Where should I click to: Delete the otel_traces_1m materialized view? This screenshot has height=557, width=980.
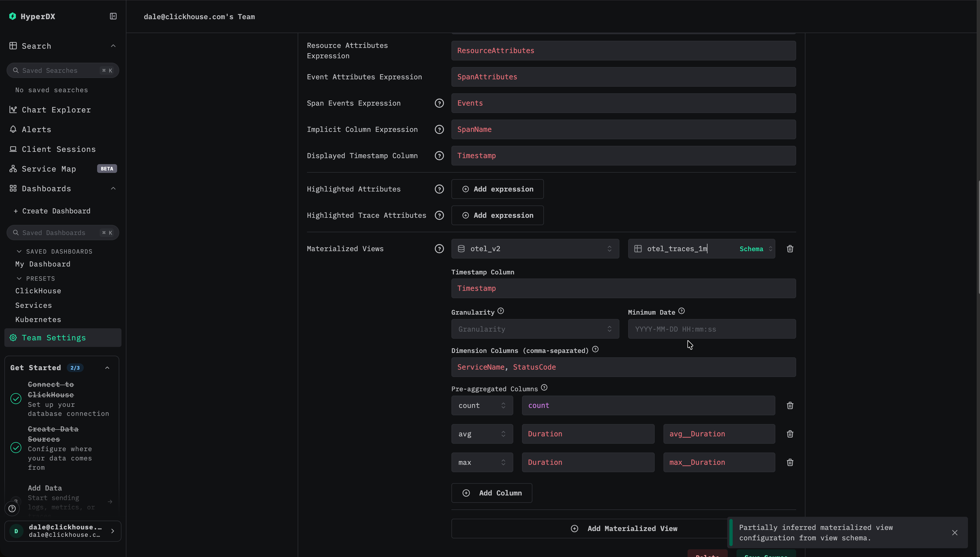(x=790, y=249)
